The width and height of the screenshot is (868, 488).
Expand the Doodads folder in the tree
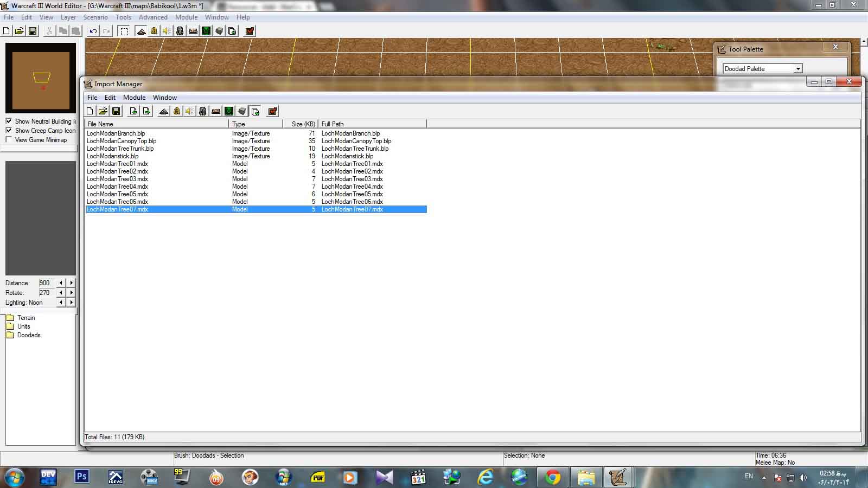tap(10, 335)
